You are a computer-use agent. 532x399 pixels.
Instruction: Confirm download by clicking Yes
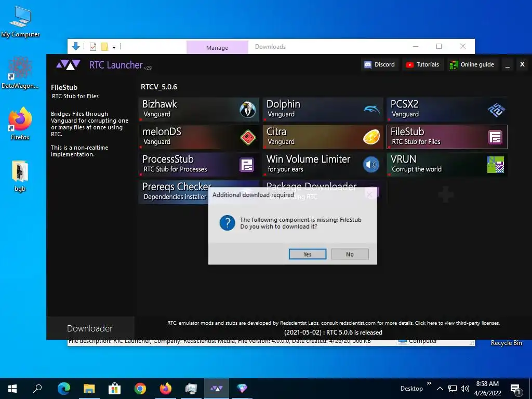pyautogui.click(x=308, y=254)
